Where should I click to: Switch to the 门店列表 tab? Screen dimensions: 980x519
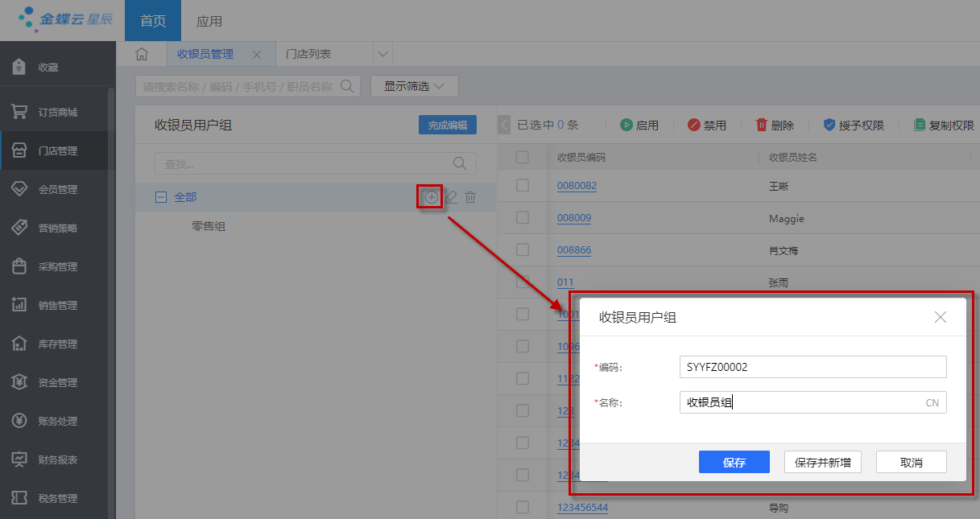click(x=309, y=54)
